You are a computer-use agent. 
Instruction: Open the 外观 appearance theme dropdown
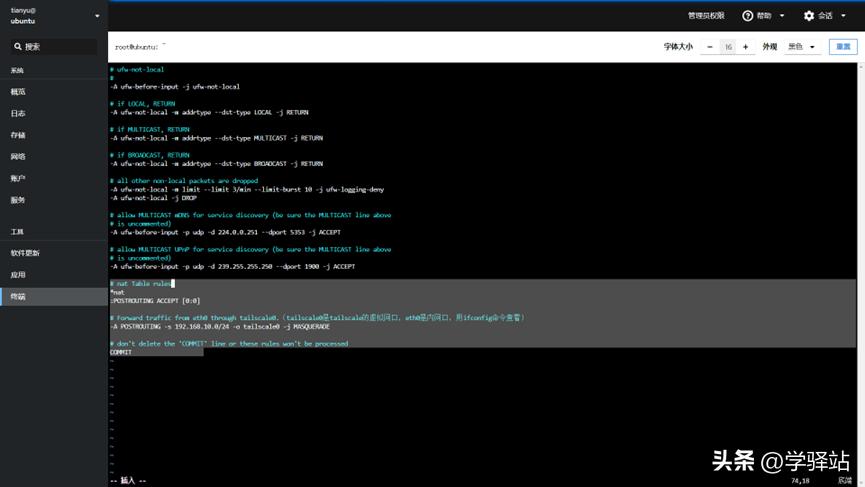[x=801, y=47]
